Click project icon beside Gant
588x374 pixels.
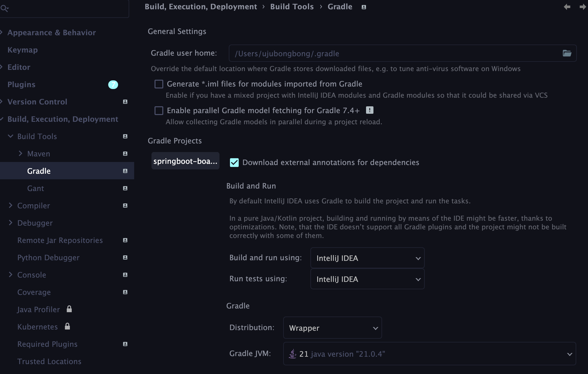point(125,188)
